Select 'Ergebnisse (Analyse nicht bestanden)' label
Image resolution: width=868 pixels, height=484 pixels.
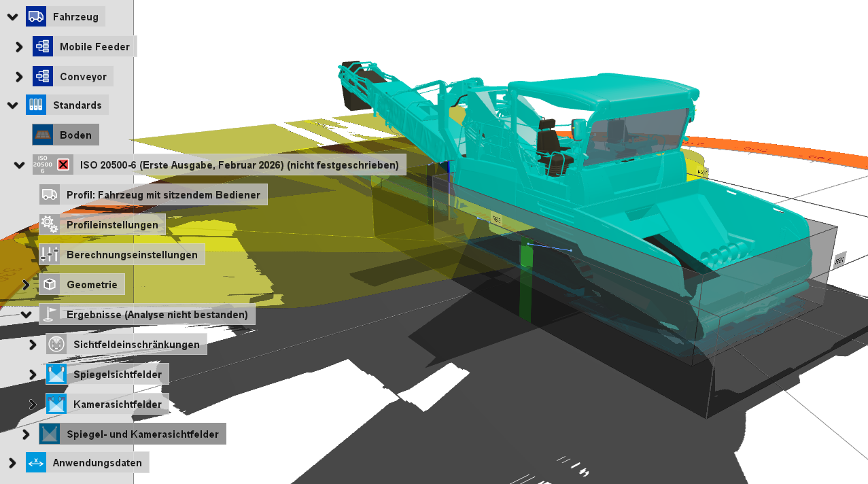(157, 314)
